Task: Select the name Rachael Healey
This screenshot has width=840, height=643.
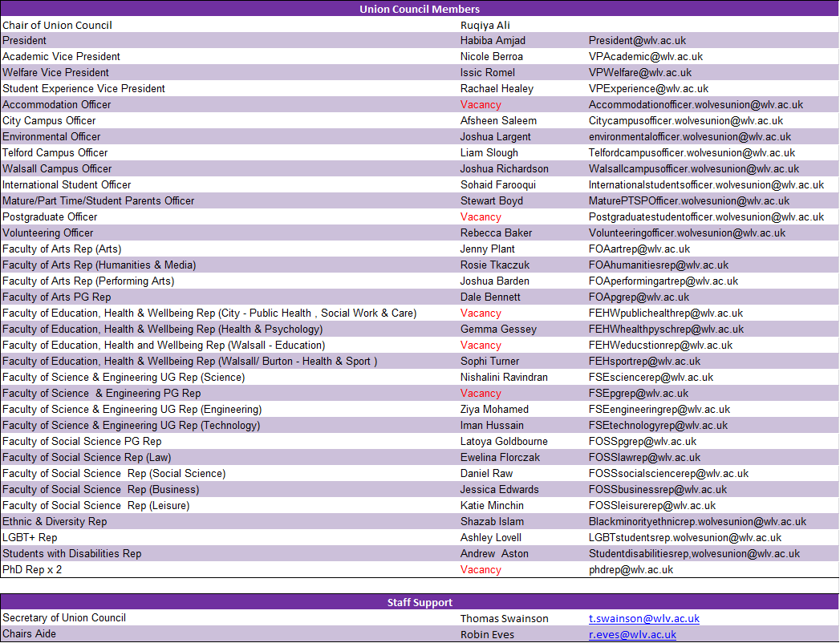Action: pos(497,89)
